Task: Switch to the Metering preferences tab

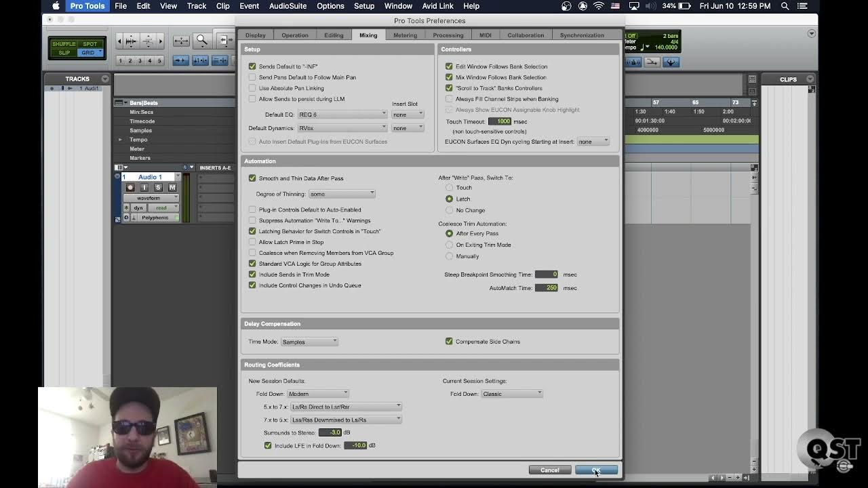Action: coord(405,35)
